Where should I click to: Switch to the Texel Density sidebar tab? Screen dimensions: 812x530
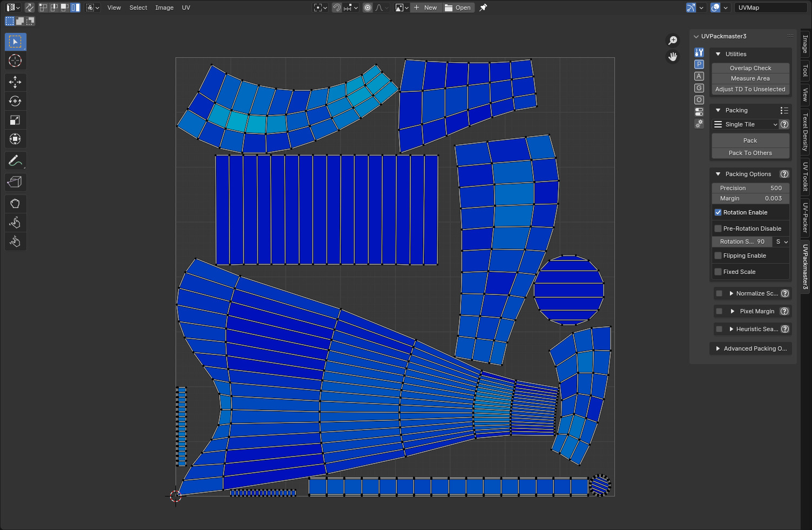click(806, 132)
